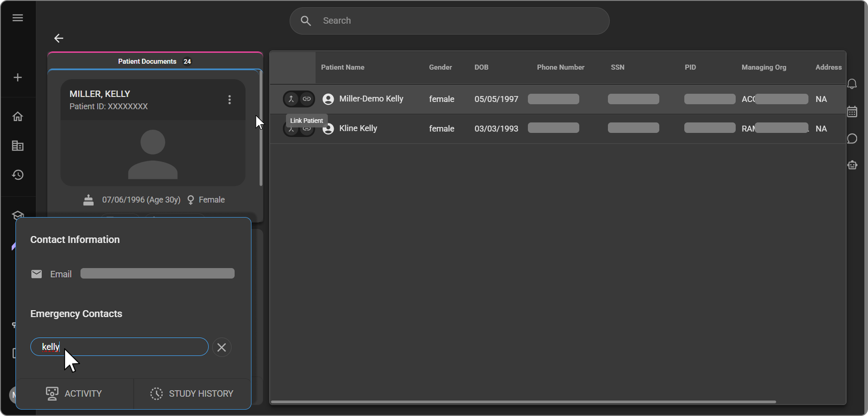Click the emergency contacts field containing kelly
868x416 pixels.
120,347
